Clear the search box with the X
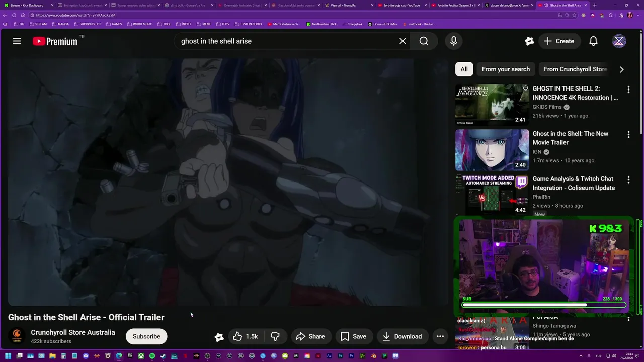644x362 pixels. tap(403, 41)
